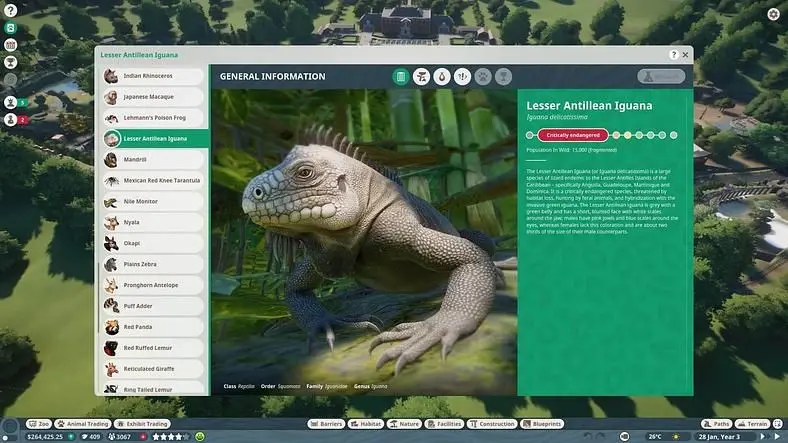Open the Facilities build menu
This screenshot has height=443, width=788.
click(444, 424)
